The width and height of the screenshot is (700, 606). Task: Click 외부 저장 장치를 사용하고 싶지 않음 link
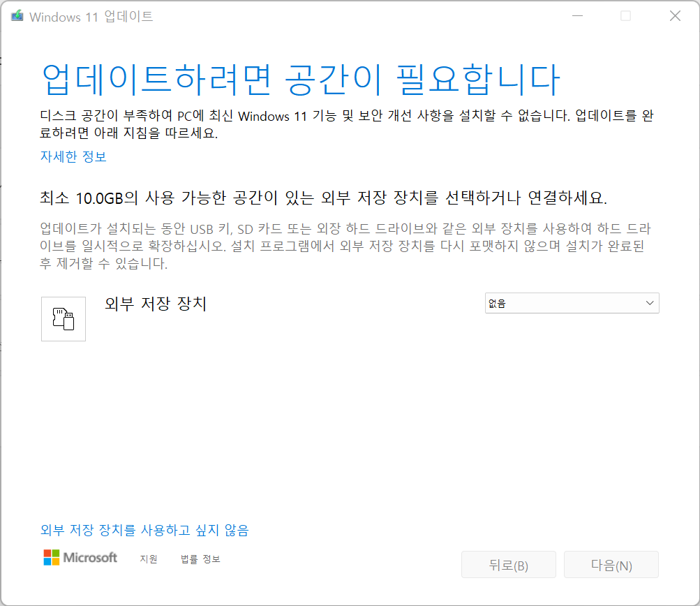tap(144, 530)
